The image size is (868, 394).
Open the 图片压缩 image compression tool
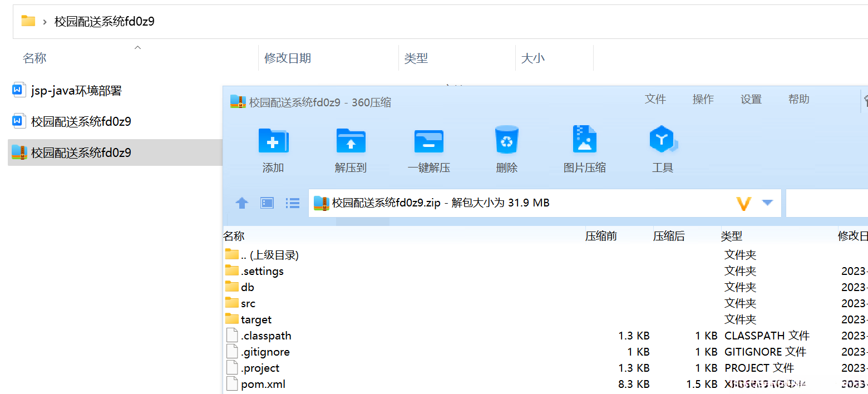pos(584,139)
